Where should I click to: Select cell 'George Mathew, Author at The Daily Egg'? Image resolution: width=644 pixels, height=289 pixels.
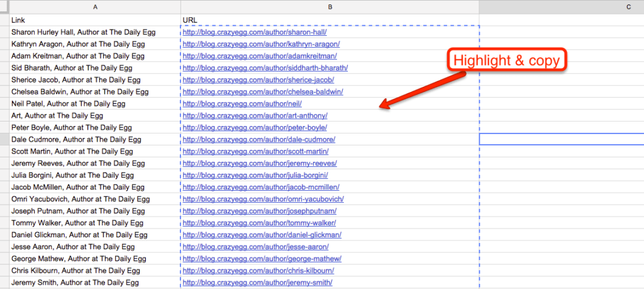[x=95, y=259]
